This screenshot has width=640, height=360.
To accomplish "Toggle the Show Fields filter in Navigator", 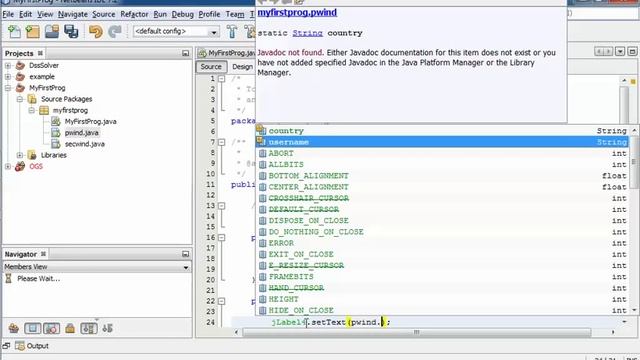I will (33, 328).
